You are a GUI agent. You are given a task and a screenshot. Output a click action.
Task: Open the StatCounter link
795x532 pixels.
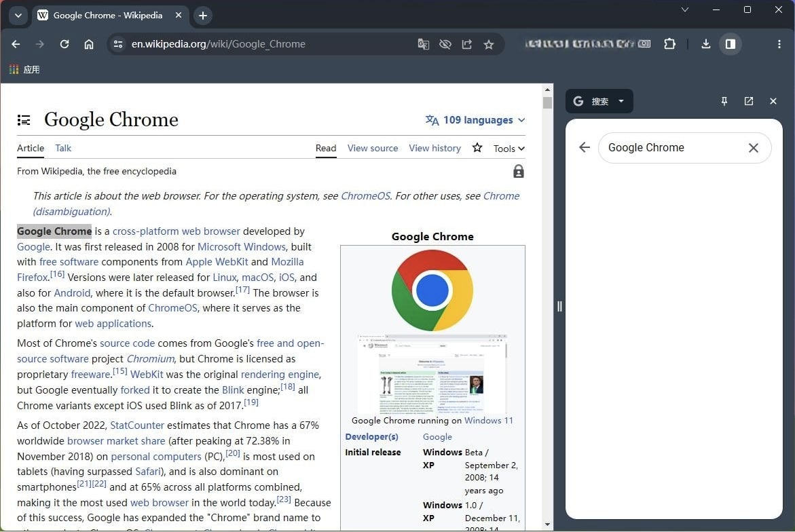[x=137, y=425]
